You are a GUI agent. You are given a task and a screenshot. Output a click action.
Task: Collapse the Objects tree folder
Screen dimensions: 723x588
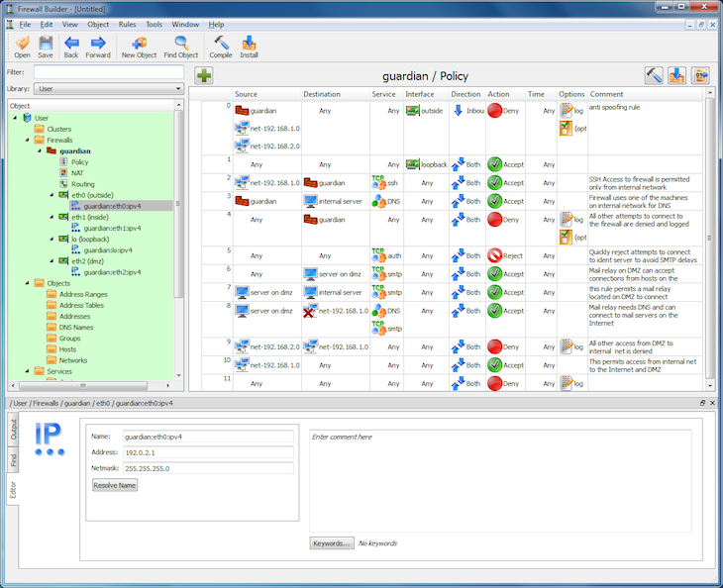point(26,283)
